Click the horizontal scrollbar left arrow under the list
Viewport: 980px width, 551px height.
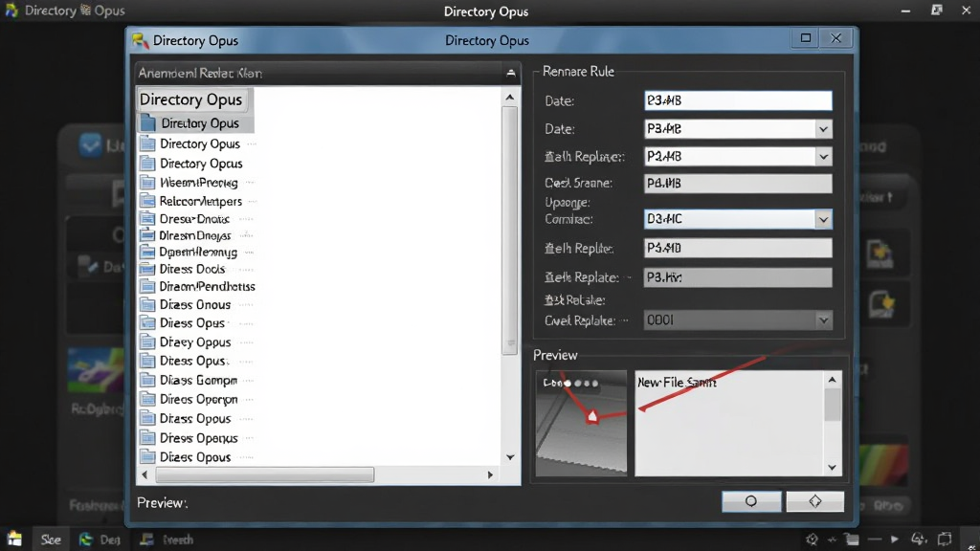tap(145, 474)
